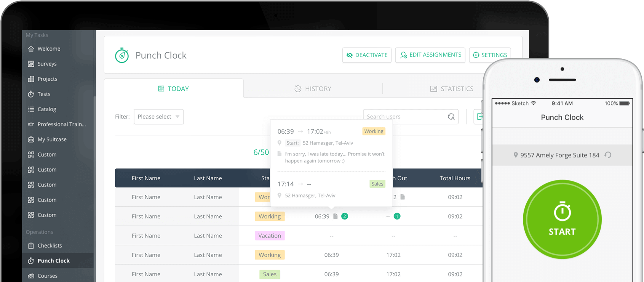Screen dimensions: 644x282
Task: Open the SETTINGS button
Action: (490, 55)
